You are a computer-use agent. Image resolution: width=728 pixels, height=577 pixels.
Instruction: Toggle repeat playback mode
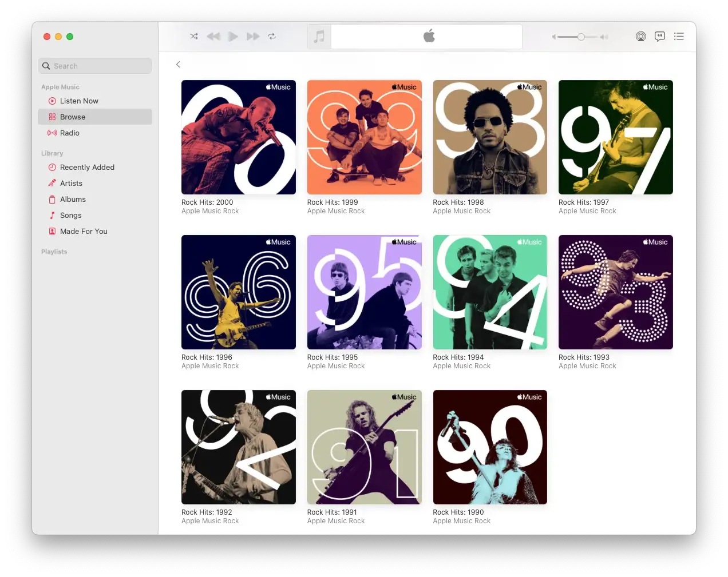272,37
